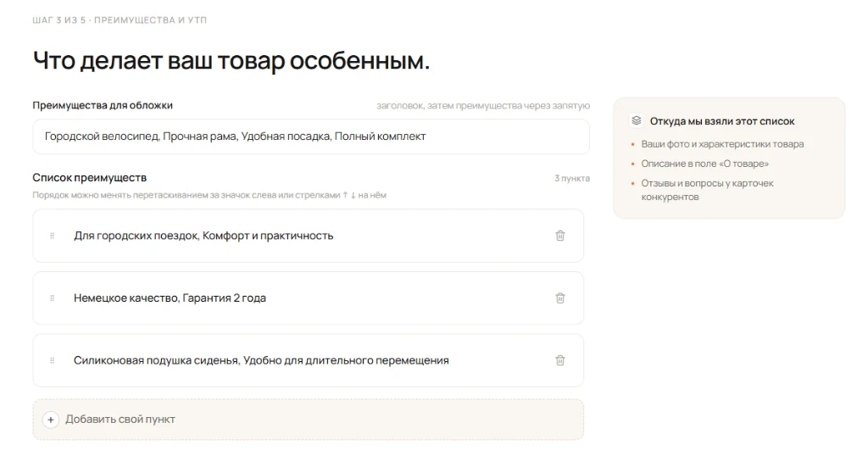Delete the «Силиконовая подушка сиденья» advantage item
Viewport: 868px width, 467px height.
tap(560, 361)
